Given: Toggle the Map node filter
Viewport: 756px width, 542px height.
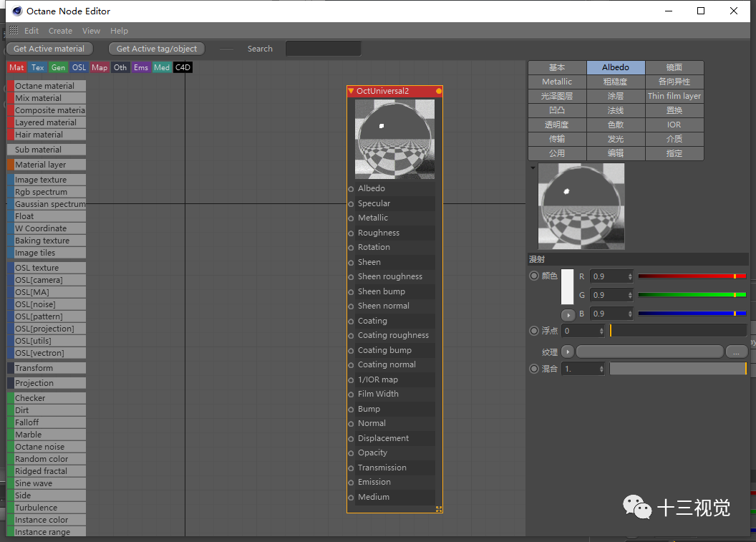Looking at the screenshot, I should click(x=100, y=67).
